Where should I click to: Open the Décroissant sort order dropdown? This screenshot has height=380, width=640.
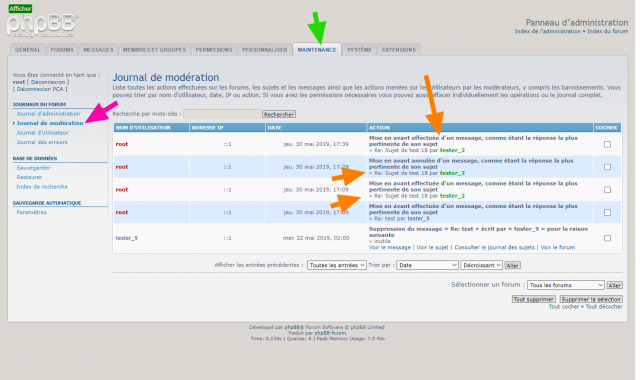(x=482, y=265)
